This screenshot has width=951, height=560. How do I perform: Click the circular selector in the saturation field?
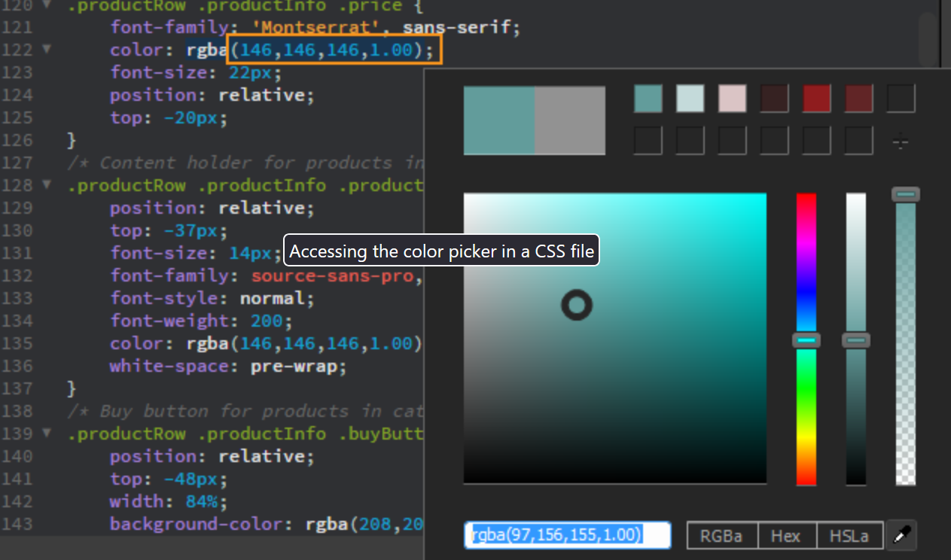(577, 305)
